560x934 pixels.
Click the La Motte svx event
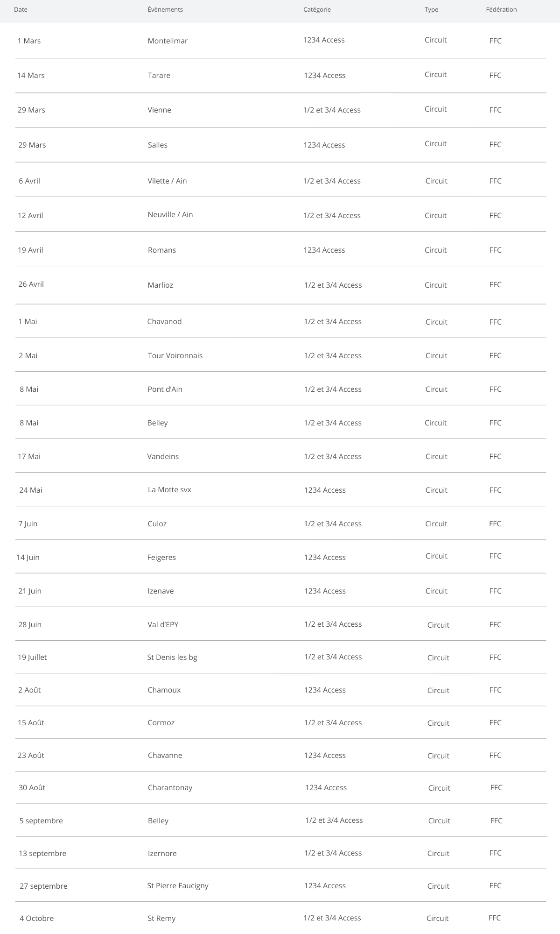[x=169, y=489]
